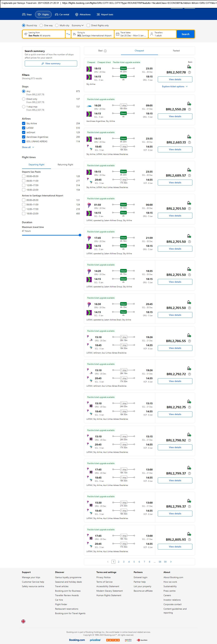
Task: Click the maximum travel time slider handle
Action: click(80, 235)
